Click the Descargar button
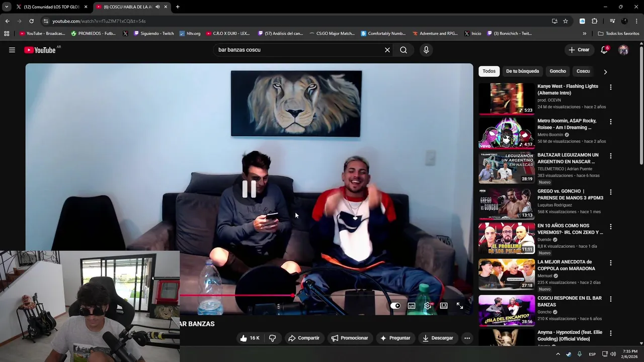 pyautogui.click(x=438, y=338)
